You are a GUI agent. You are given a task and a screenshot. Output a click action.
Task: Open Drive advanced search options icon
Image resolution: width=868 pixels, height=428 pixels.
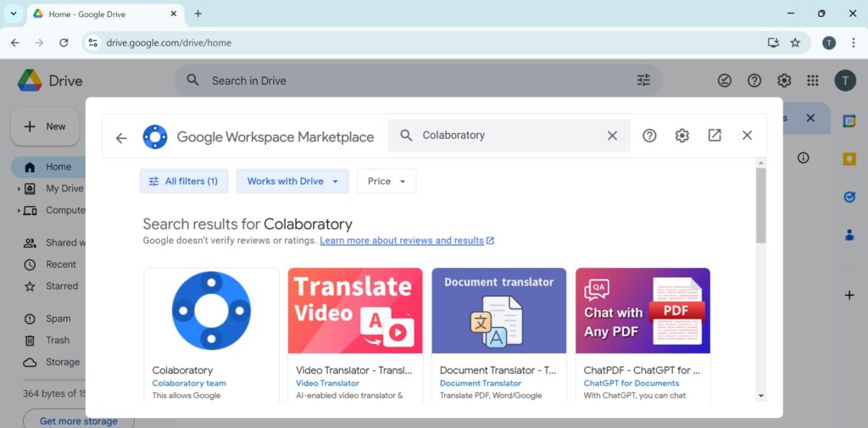point(643,81)
